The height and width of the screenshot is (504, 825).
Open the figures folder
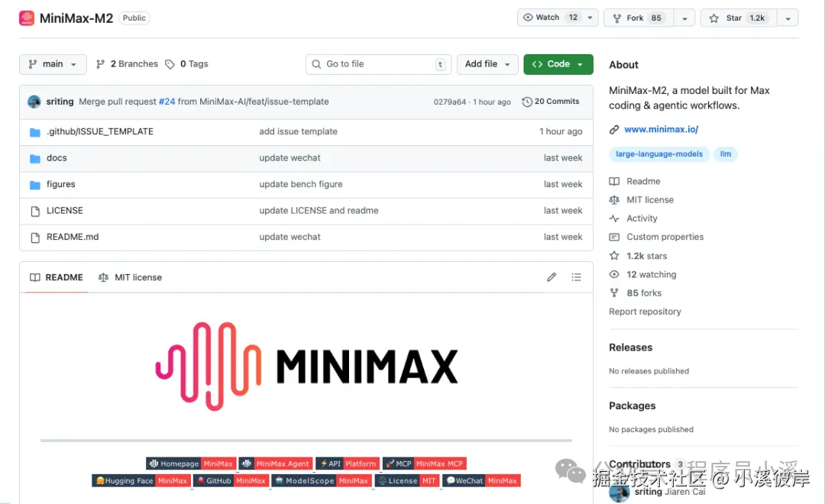60,184
